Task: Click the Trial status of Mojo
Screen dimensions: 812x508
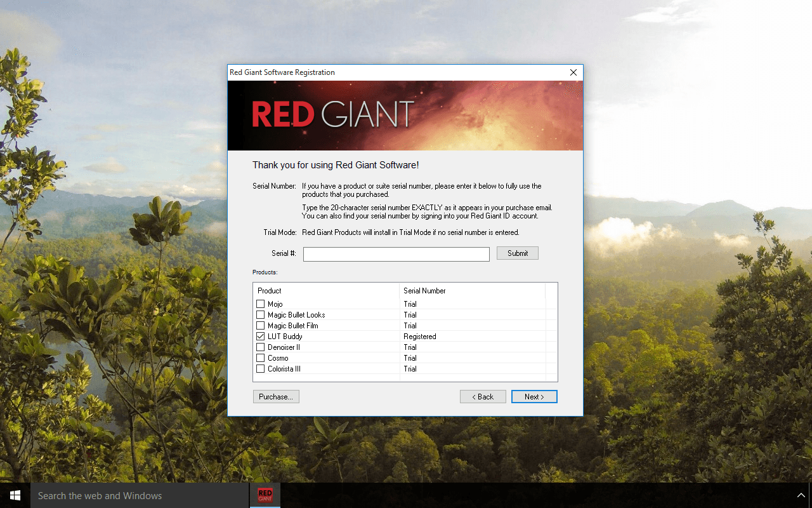Action: point(410,304)
